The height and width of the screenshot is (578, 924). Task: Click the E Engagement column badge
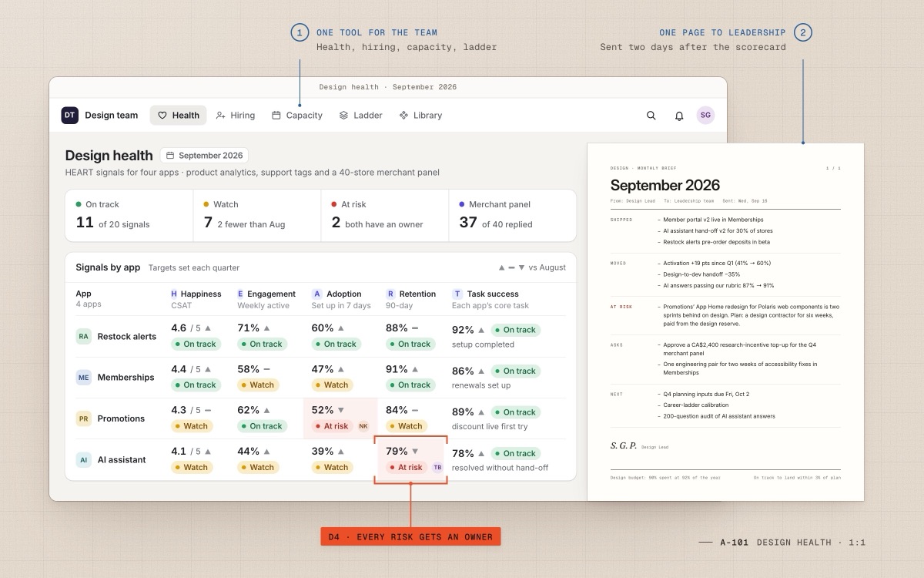pyautogui.click(x=240, y=294)
